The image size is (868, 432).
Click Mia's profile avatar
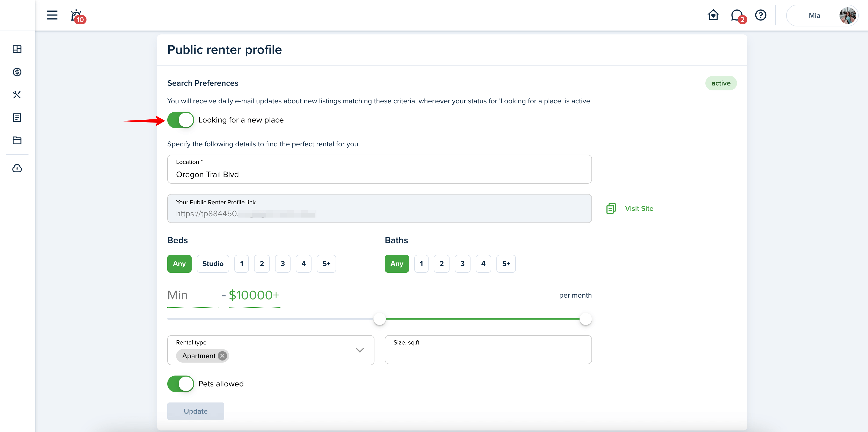(847, 16)
